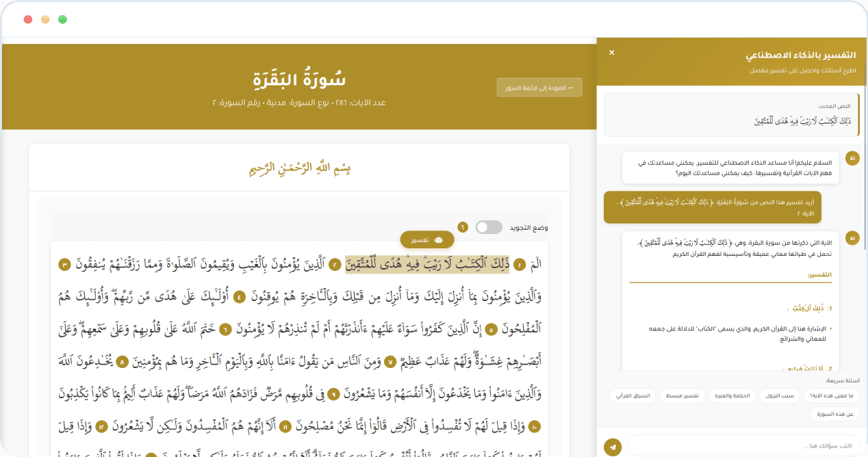This screenshot has height=457, width=868.
Task: Click the robot icon inside the تفسير button
Action: point(439,240)
